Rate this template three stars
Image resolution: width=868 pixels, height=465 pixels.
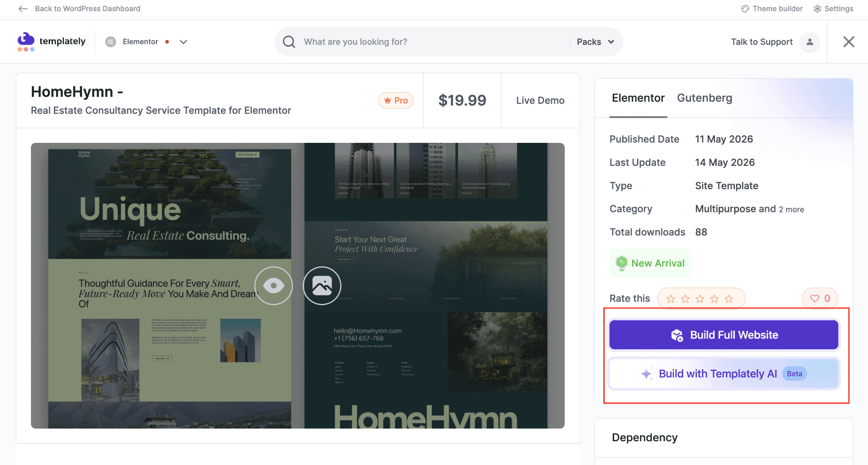(700, 299)
